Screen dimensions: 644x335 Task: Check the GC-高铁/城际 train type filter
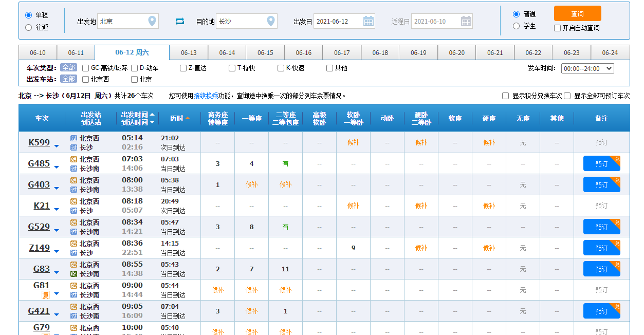[x=86, y=68]
